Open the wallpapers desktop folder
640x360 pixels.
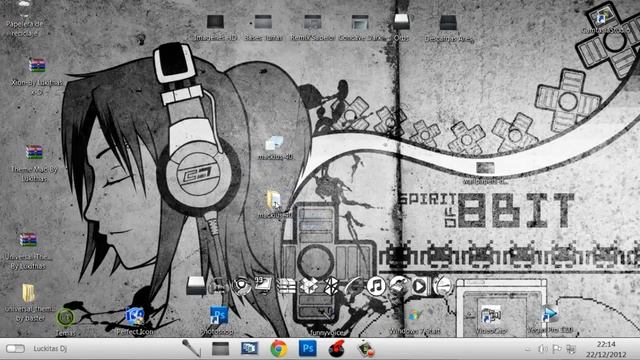(x=485, y=167)
